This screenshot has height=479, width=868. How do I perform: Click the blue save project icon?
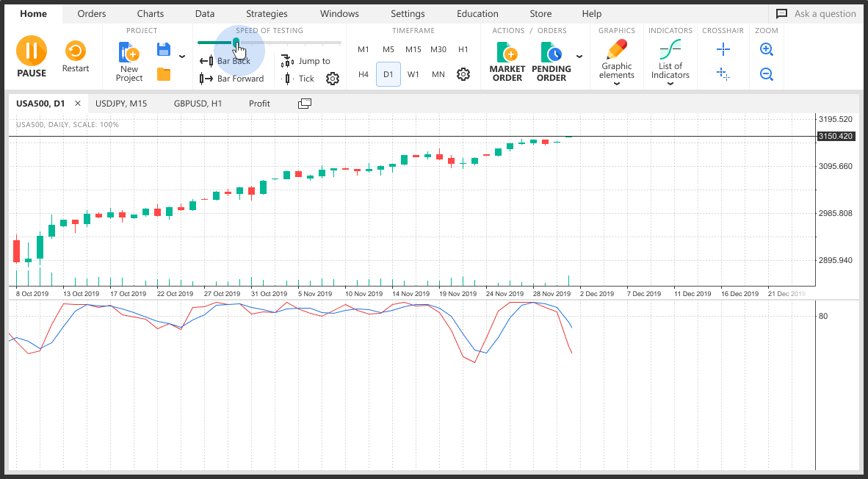164,50
